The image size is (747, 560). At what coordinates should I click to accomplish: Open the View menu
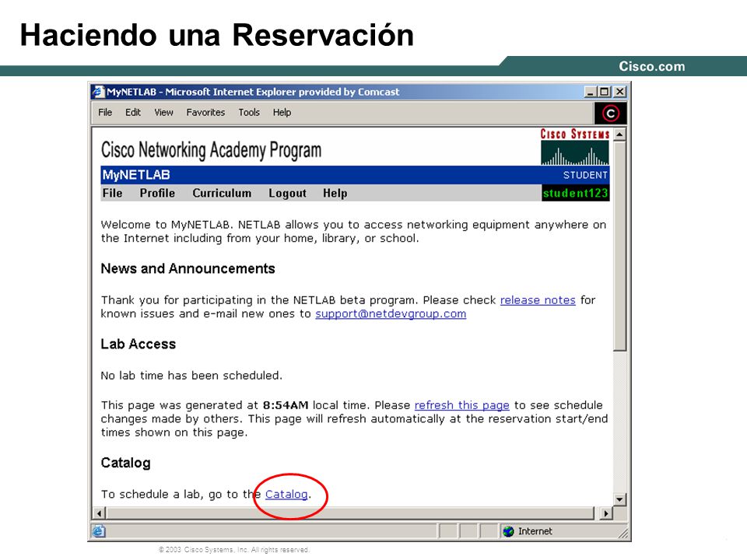(x=163, y=112)
